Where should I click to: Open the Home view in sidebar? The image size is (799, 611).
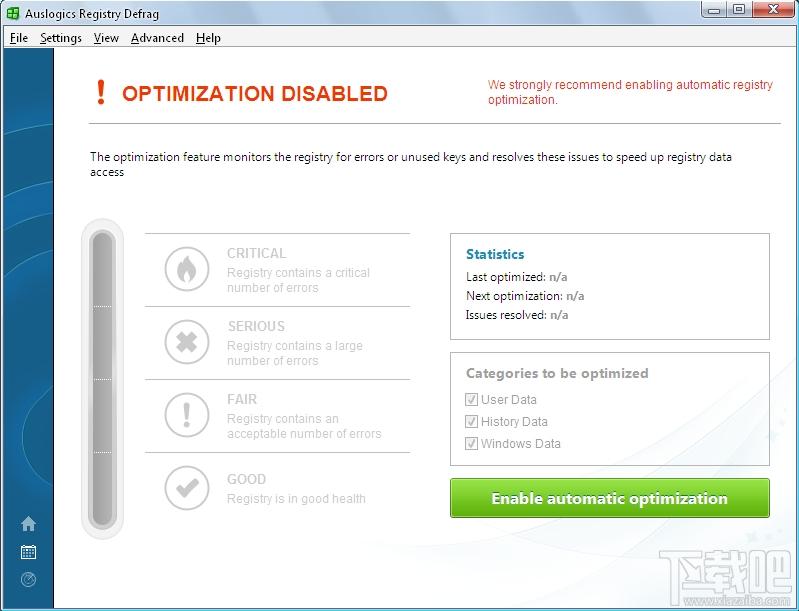click(29, 523)
